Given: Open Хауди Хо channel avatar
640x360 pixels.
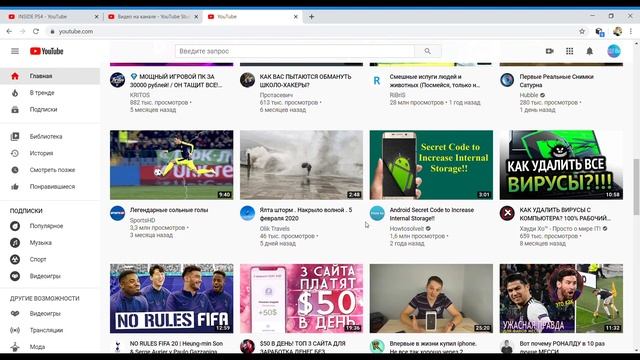Looking at the screenshot, I should (x=507, y=213).
